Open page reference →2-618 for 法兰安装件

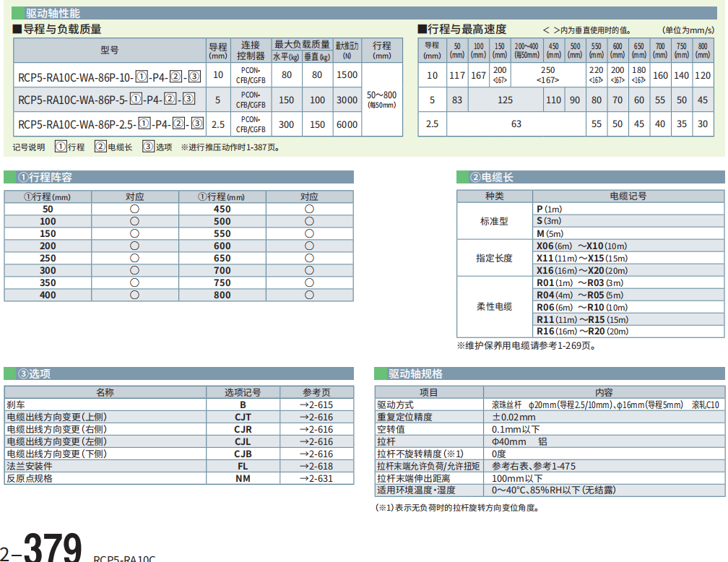pos(316,466)
